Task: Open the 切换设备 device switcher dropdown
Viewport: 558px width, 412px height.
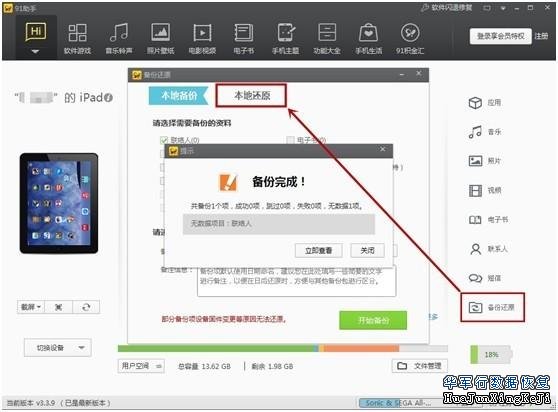Action: (x=57, y=348)
